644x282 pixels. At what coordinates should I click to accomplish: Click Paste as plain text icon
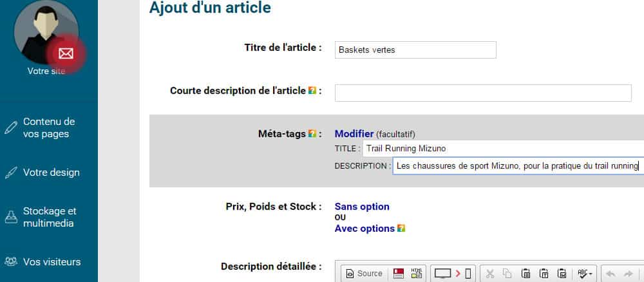coord(544,274)
